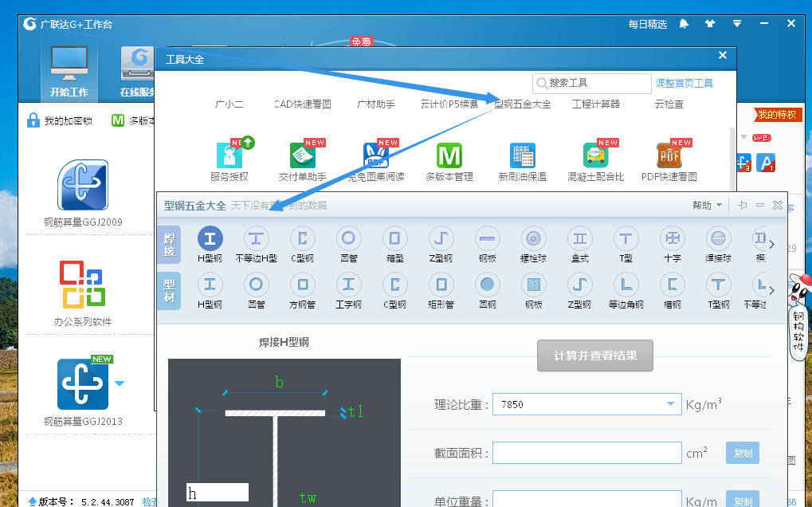Open 在线服务 tab
The width and height of the screenshot is (812, 507).
click(138, 71)
